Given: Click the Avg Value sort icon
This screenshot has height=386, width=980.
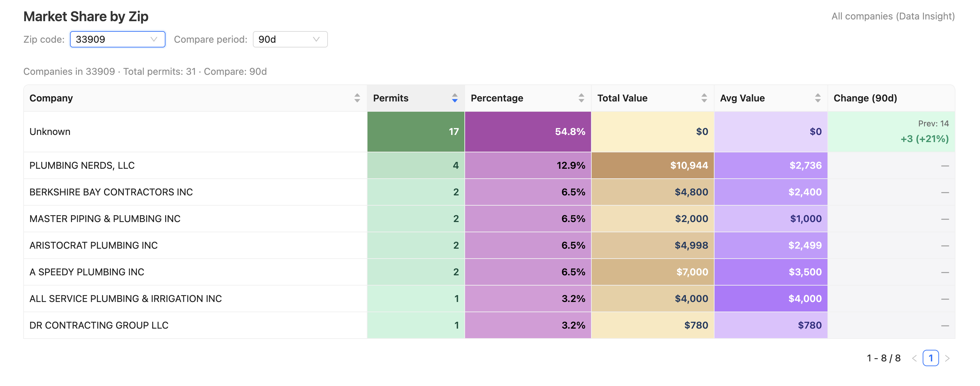Looking at the screenshot, I should click(x=818, y=98).
